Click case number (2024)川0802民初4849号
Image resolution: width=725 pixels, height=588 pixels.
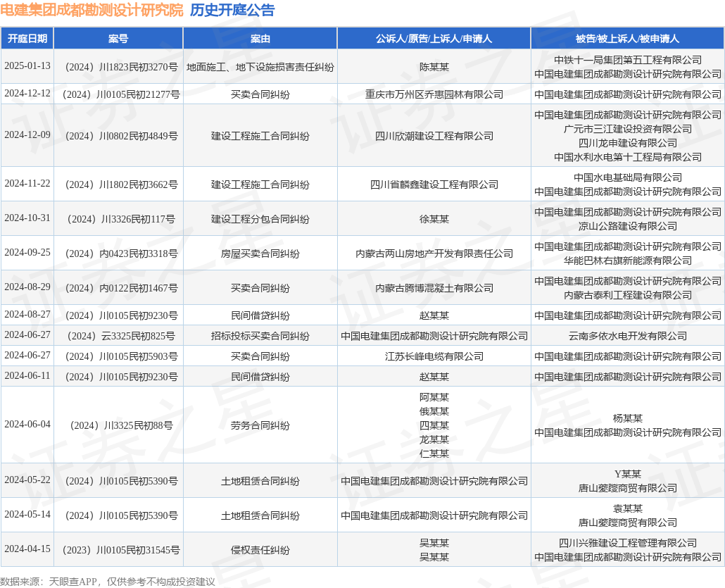[120, 136]
